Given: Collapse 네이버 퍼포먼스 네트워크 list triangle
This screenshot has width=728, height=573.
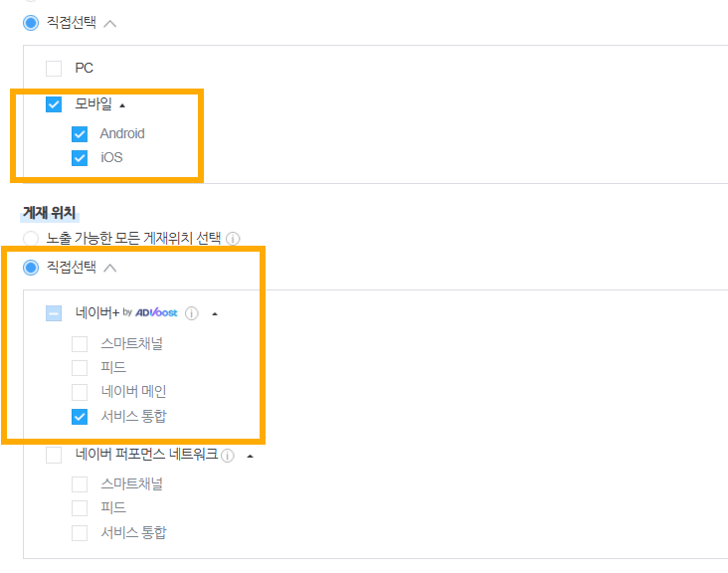Looking at the screenshot, I should click(250, 457).
